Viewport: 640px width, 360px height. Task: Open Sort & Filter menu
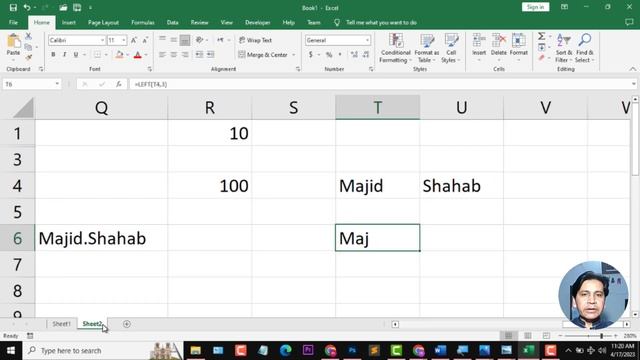pyautogui.click(x=564, y=48)
